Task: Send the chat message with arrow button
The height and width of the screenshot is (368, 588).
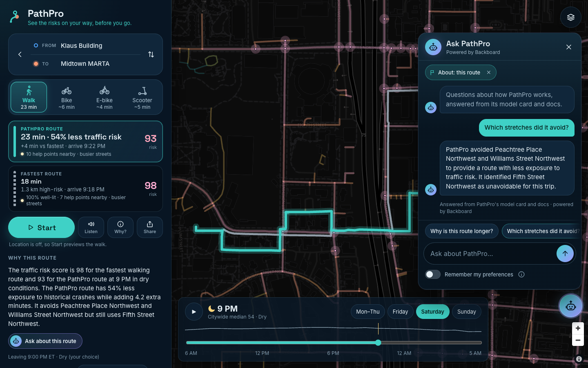Action: pos(565,254)
